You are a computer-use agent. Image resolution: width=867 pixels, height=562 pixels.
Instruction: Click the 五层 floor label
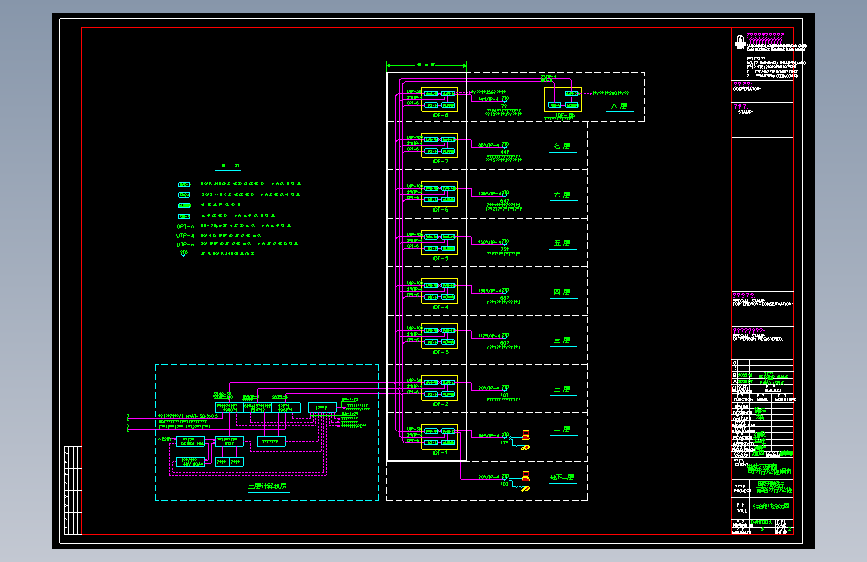click(x=562, y=243)
